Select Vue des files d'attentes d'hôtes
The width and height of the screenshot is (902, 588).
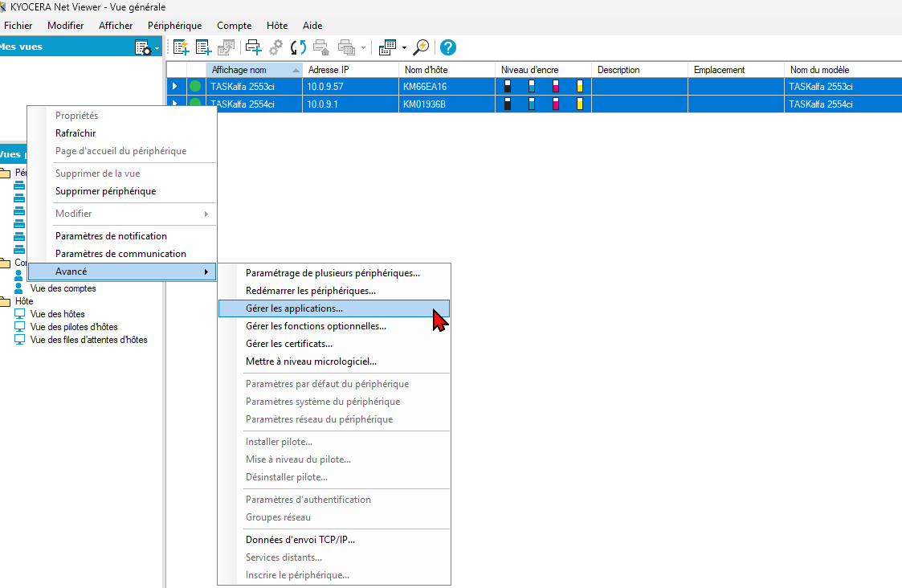88,340
